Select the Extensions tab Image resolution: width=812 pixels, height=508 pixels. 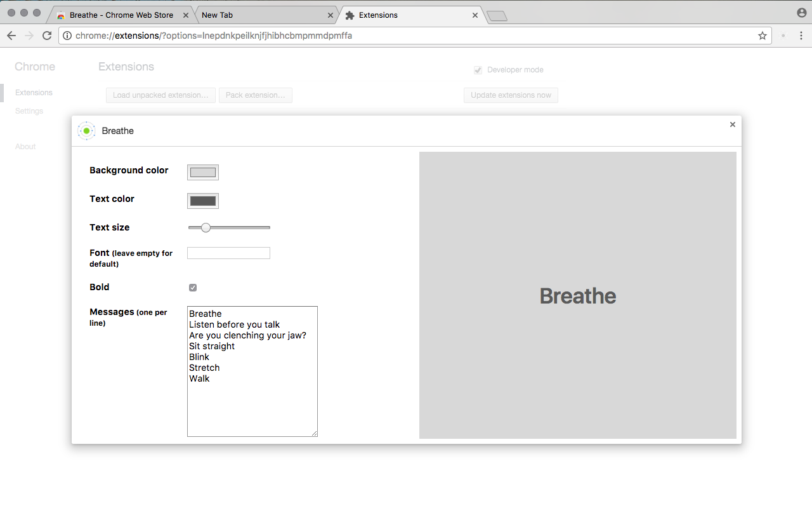click(x=411, y=15)
